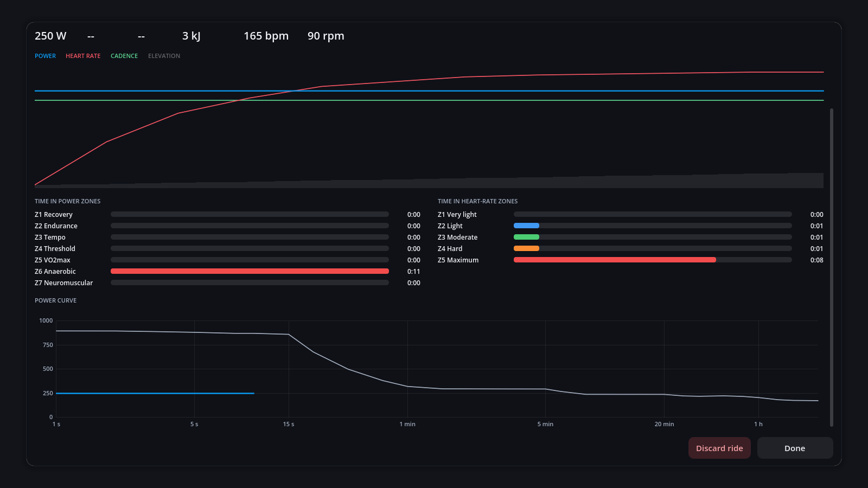Click the Z5 VO2max label
Viewport: 868px width, 488px height.
[53, 260]
